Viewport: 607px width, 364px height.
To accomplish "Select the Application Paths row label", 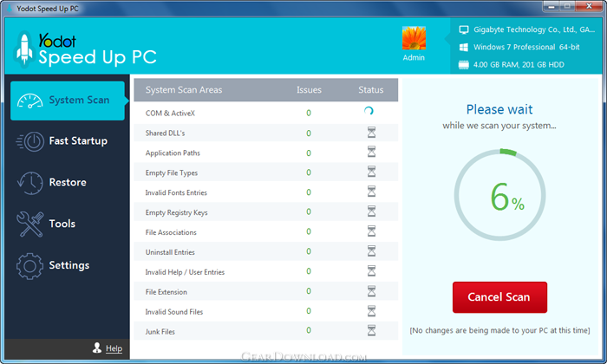I will point(173,153).
